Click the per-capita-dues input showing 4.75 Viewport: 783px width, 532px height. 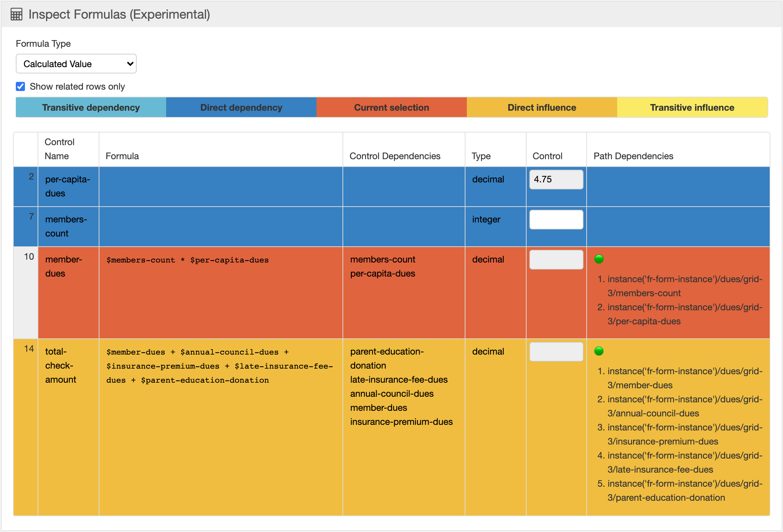pos(556,180)
